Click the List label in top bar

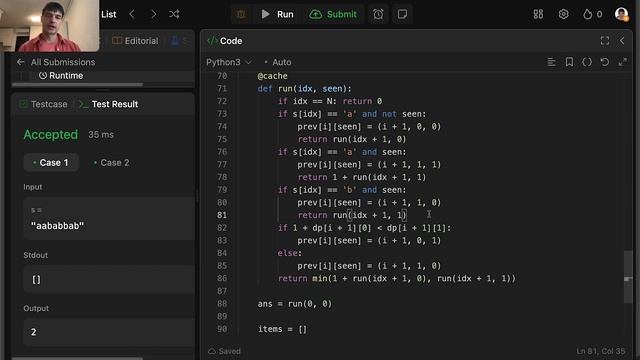[109, 14]
